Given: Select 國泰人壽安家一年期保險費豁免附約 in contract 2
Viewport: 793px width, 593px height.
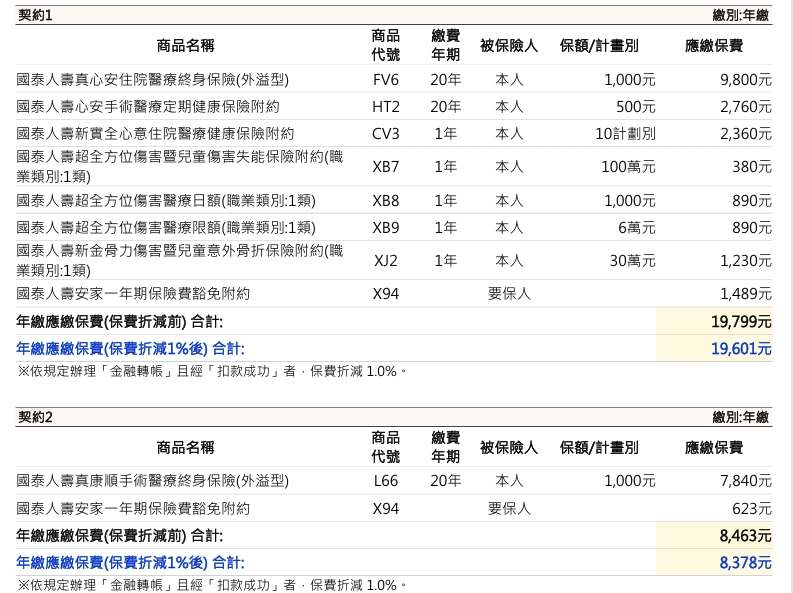Looking at the screenshot, I should pyautogui.click(x=133, y=509).
